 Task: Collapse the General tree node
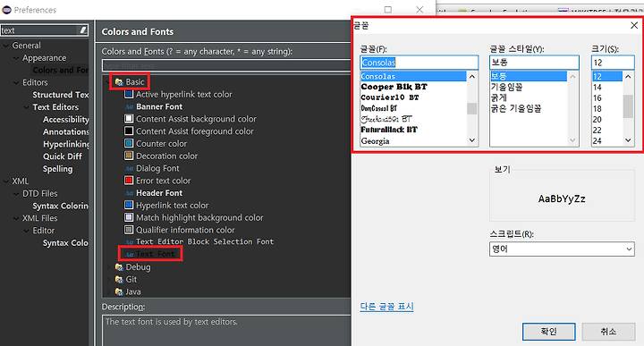point(6,46)
